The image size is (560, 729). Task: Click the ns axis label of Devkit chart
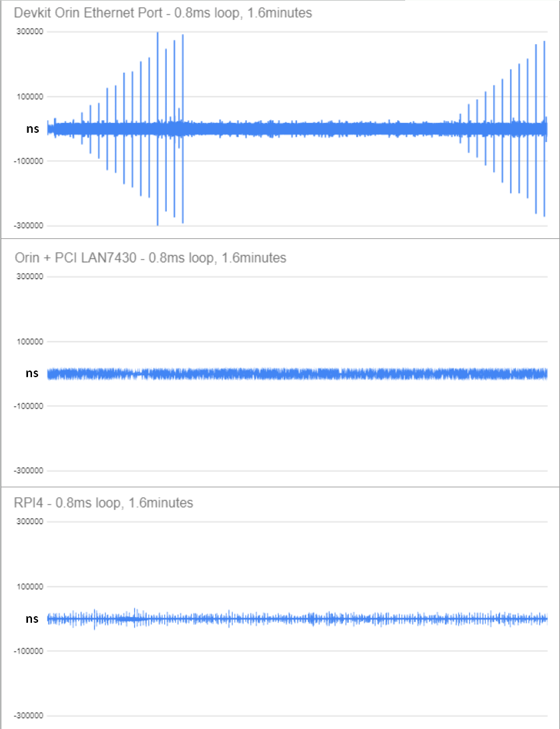pyautogui.click(x=33, y=129)
